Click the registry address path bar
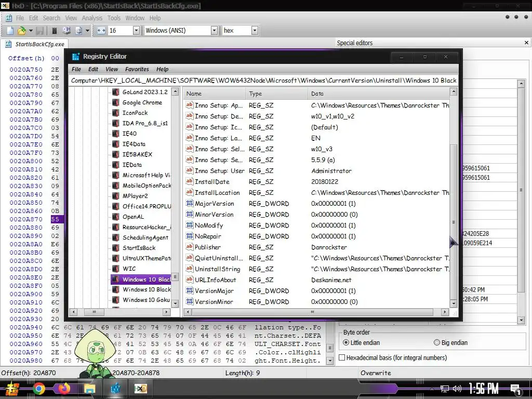This screenshot has height=399, width=532. pos(263,81)
